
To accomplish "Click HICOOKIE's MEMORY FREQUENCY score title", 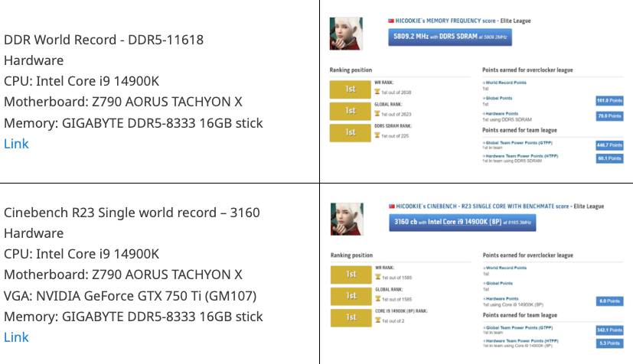I will (445, 21).
